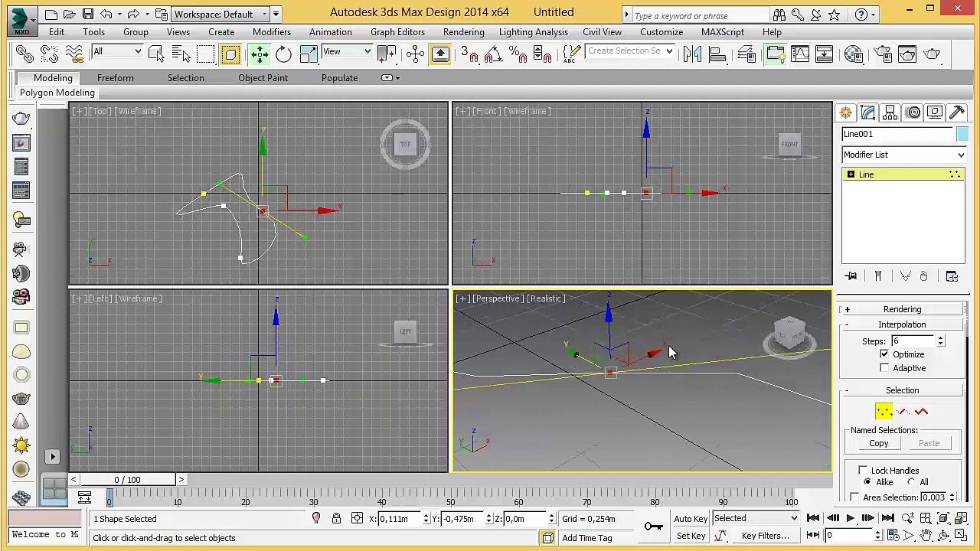Switch to Utilities hammer panel tab
This screenshot has width=980, height=551.
957,112
